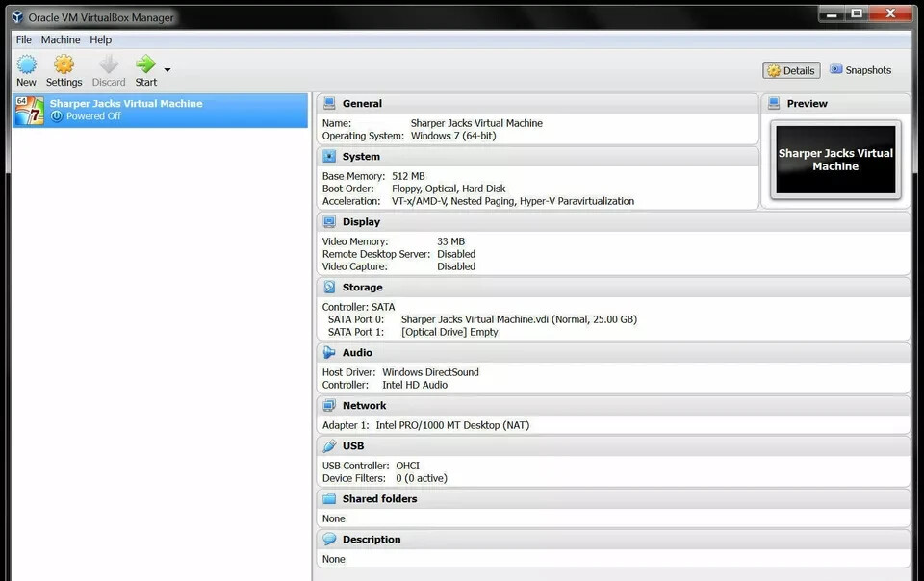Click the Network section icon
924x581 pixels.
click(329, 405)
